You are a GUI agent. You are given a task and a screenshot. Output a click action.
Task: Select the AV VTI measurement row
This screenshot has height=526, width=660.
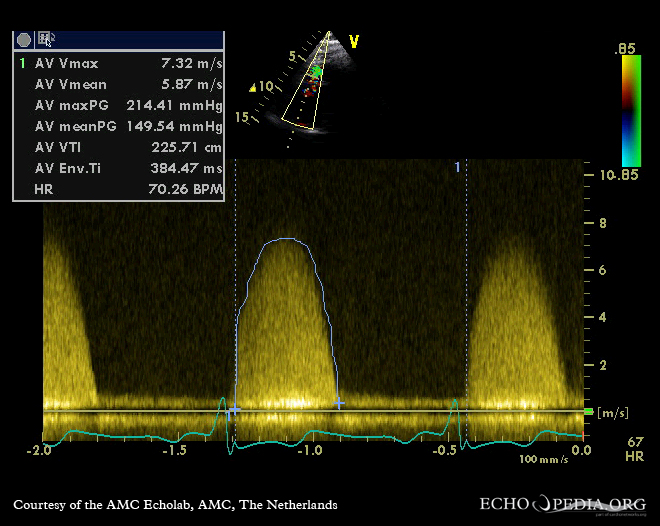click(118, 147)
